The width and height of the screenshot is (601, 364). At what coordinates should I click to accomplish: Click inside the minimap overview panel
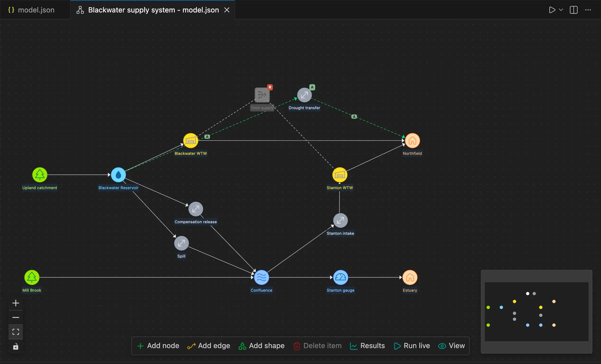[536, 312]
